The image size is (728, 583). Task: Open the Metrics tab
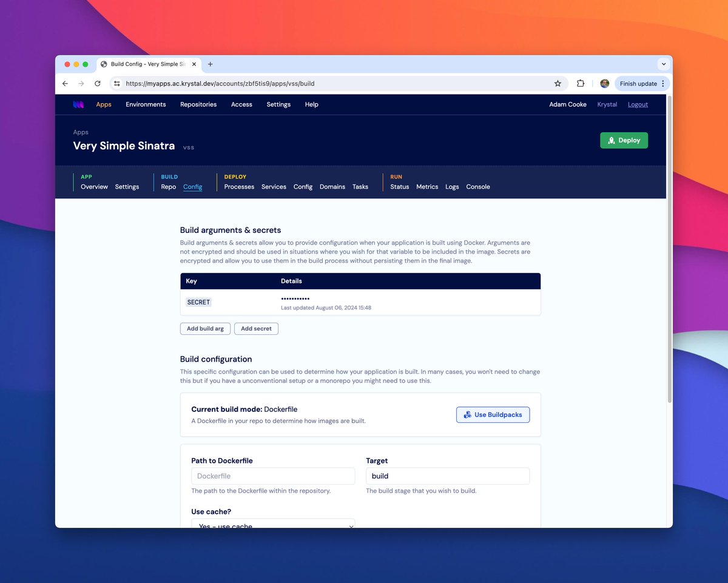pyautogui.click(x=427, y=187)
